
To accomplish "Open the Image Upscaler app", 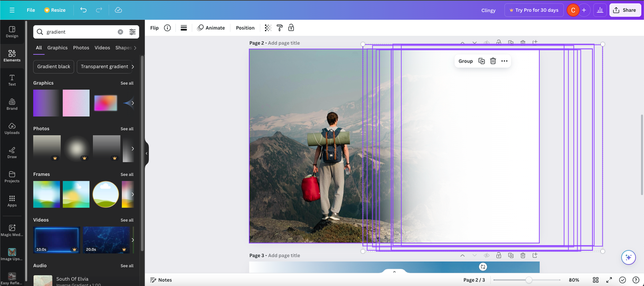I will (12, 254).
